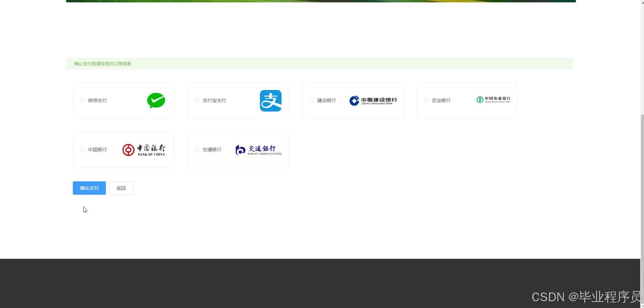Click the 中国银行 label text
Screen dimensions: 644x308
tap(97, 150)
